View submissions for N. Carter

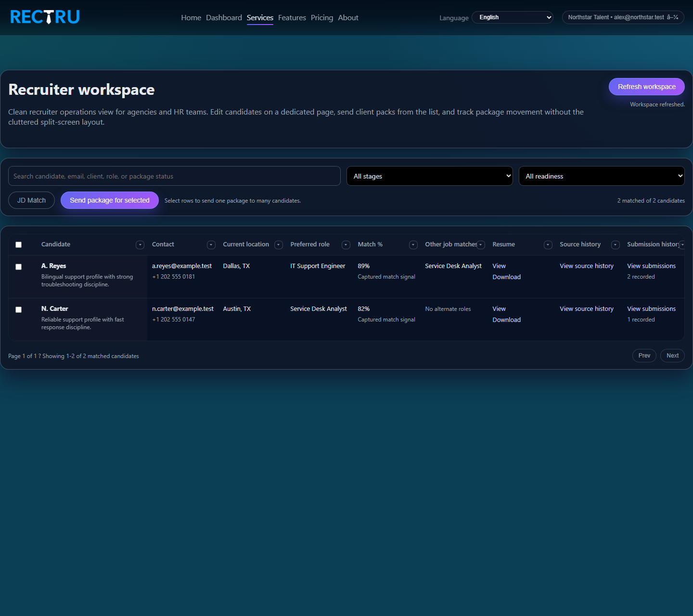click(x=651, y=308)
